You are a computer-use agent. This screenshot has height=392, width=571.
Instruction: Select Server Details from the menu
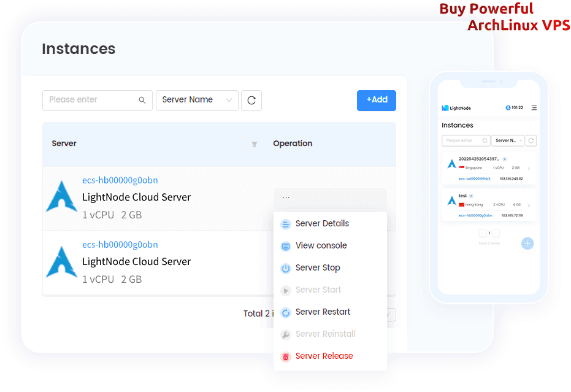tap(322, 223)
